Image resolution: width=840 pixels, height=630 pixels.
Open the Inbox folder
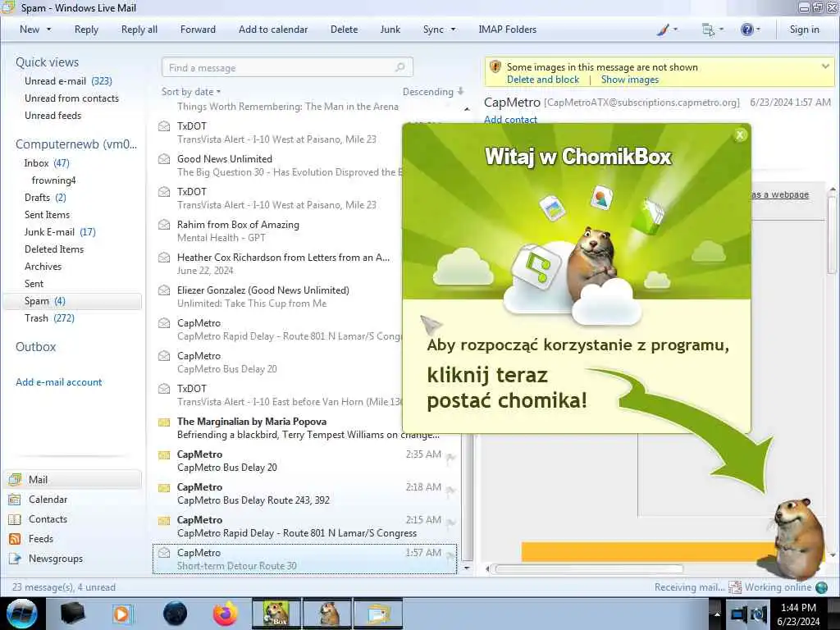click(47, 163)
